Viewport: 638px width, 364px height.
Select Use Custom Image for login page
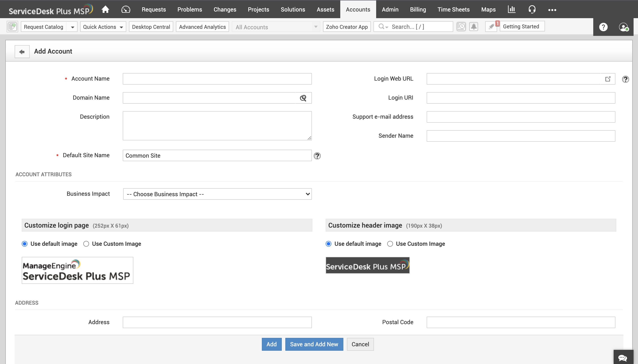coord(86,244)
